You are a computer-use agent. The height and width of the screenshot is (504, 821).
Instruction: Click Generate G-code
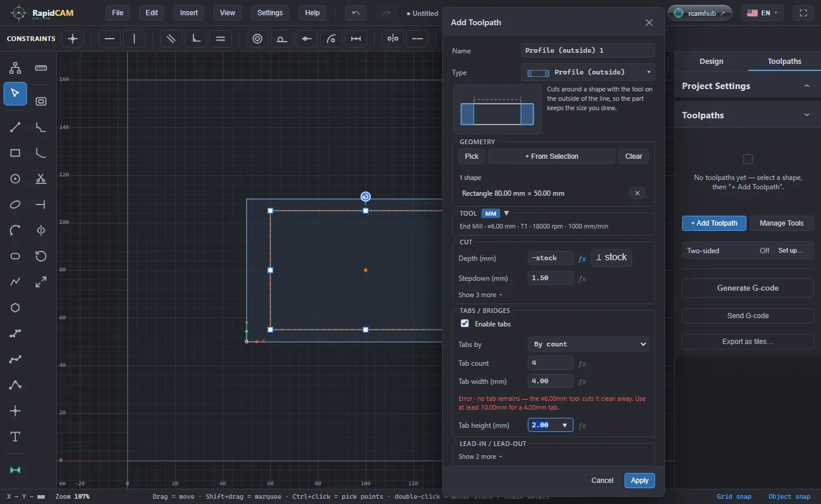[748, 288]
